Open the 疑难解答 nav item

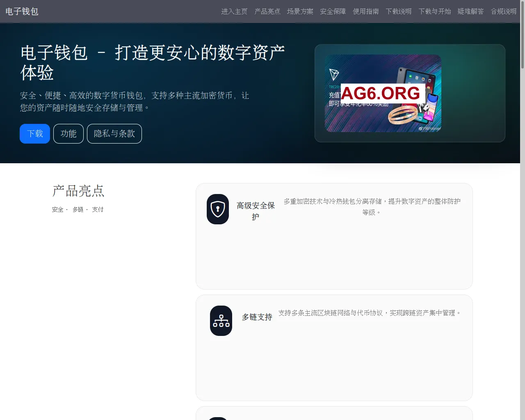[x=470, y=11]
